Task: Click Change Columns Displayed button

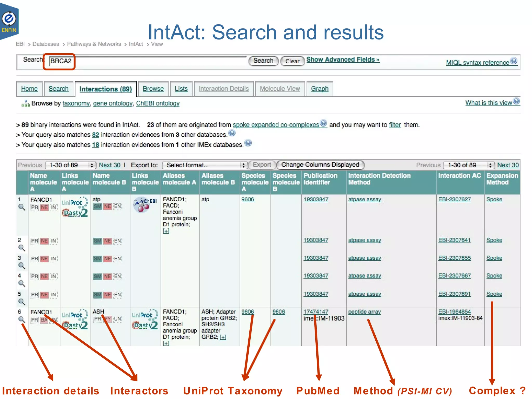Action: 320,165
